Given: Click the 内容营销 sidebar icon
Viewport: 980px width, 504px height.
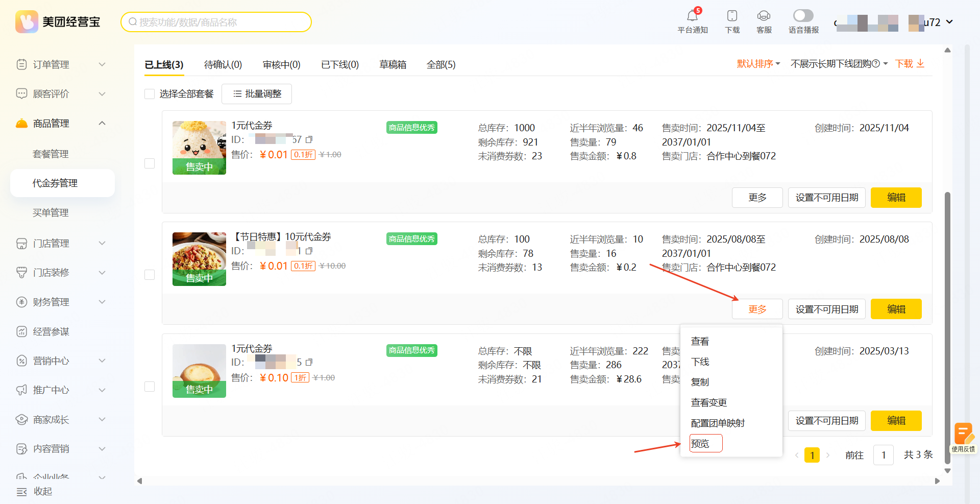Looking at the screenshot, I should click(x=21, y=449).
